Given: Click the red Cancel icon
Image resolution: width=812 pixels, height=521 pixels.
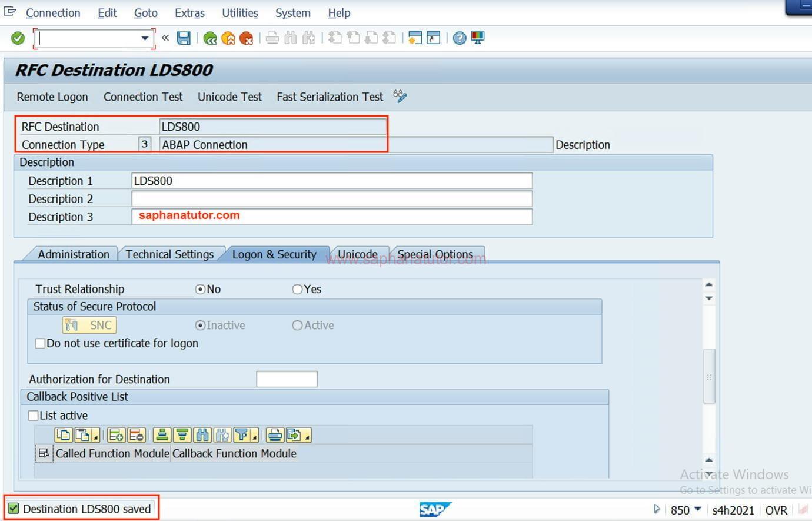Looking at the screenshot, I should (x=247, y=38).
